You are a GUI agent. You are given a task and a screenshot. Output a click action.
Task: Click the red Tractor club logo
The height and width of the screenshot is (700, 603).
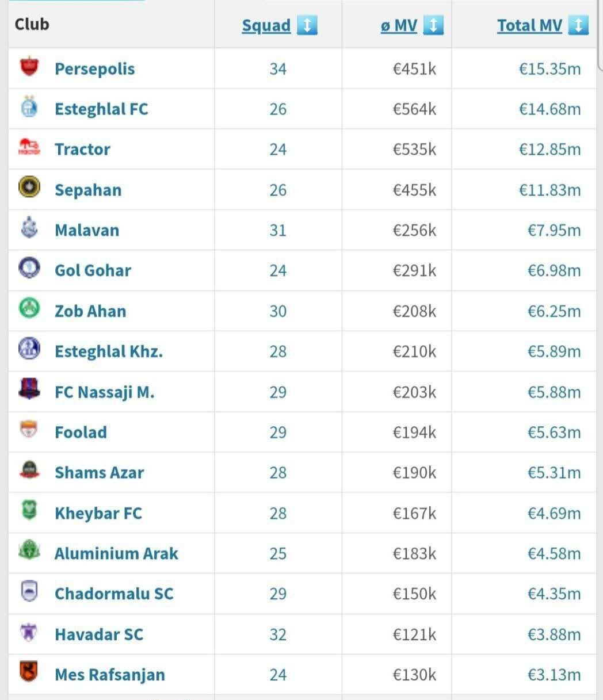tap(29, 148)
